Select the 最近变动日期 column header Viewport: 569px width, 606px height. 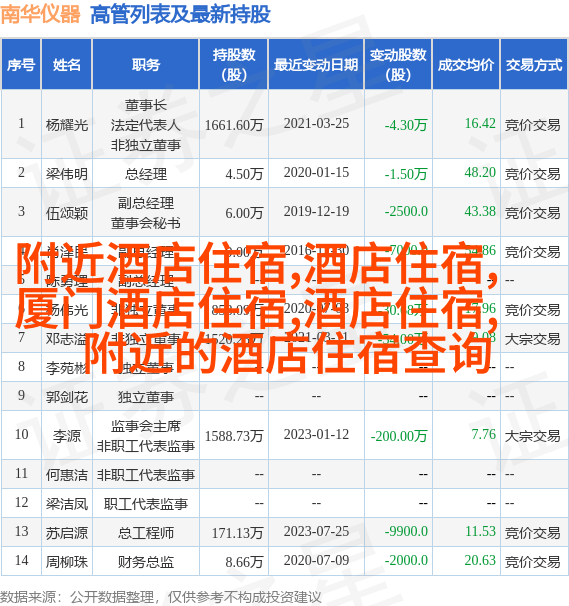(x=316, y=64)
